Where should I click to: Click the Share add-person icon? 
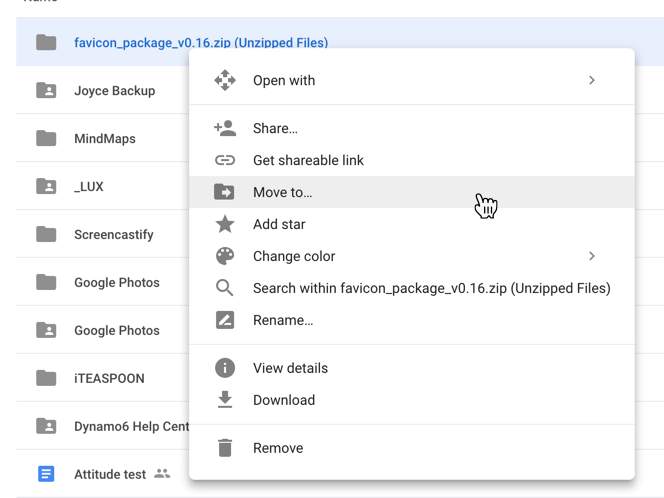225,128
